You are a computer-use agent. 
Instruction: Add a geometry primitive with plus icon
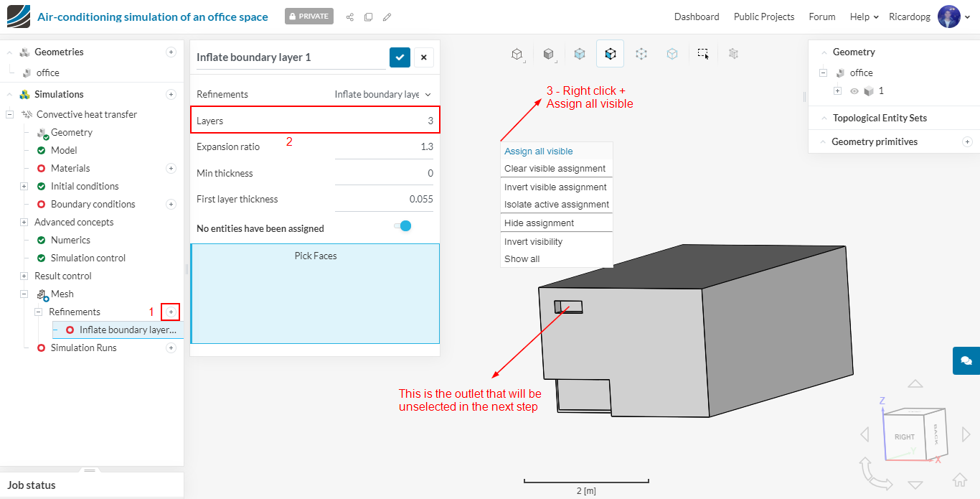click(x=967, y=141)
